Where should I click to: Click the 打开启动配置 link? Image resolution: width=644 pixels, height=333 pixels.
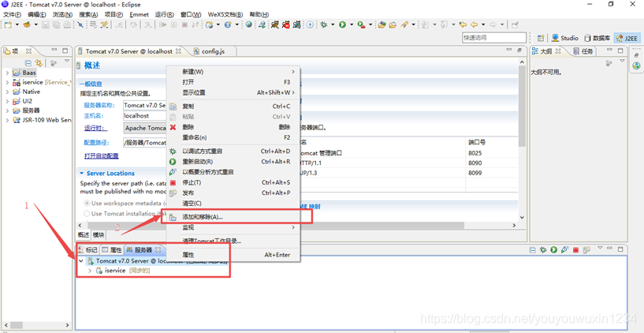click(102, 155)
